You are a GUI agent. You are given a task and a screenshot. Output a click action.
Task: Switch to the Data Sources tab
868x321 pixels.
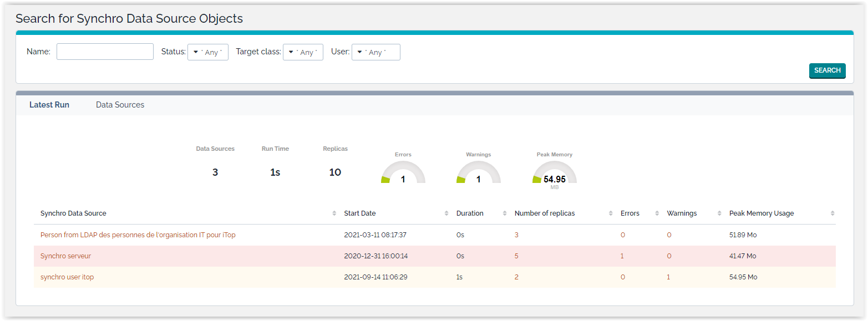120,105
